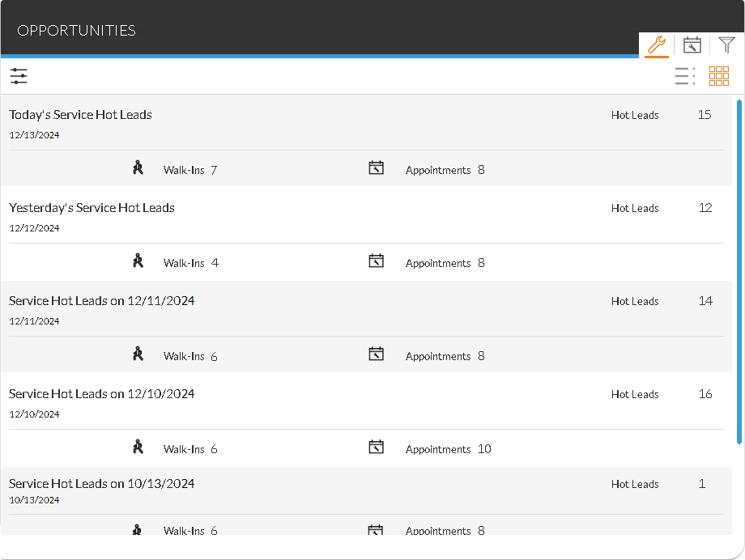This screenshot has height=560, width=745.
Task: Click appointments icon in Yesterday's Service Hot Leads
Action: 376,261
